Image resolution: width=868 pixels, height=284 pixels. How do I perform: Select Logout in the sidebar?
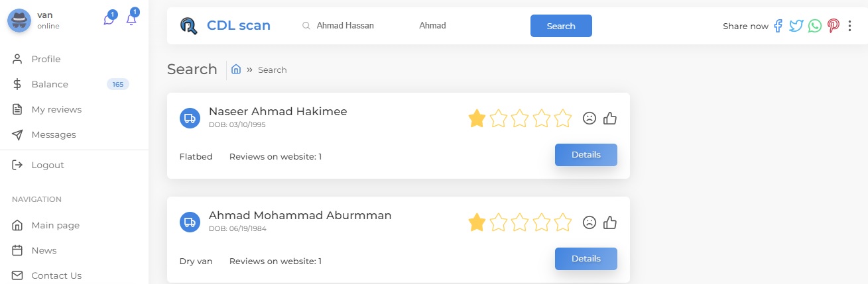(48, 165)
